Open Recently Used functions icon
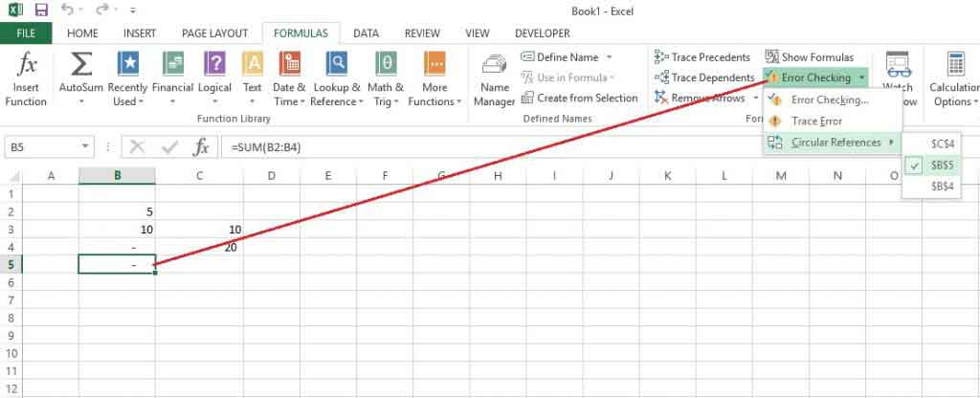The image size is (980, 398). pyautogui.click(x=127, y=64)
